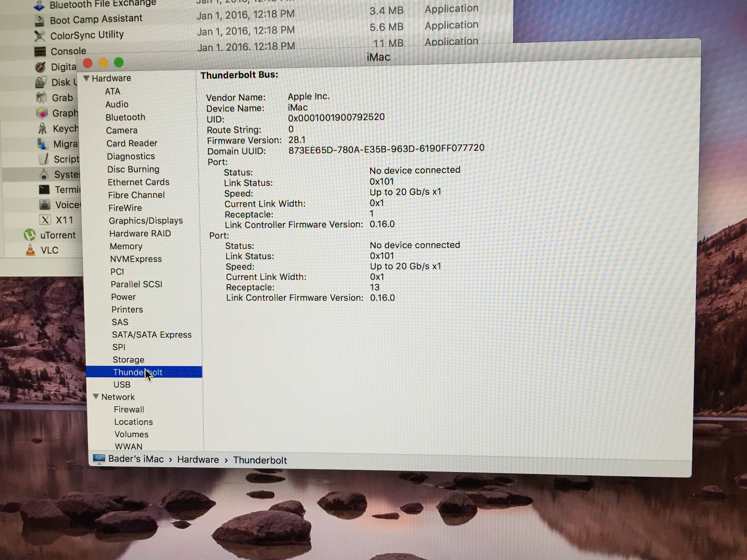Click the X11 application icon
The image size is (747, 560).
tap(45, 220)
